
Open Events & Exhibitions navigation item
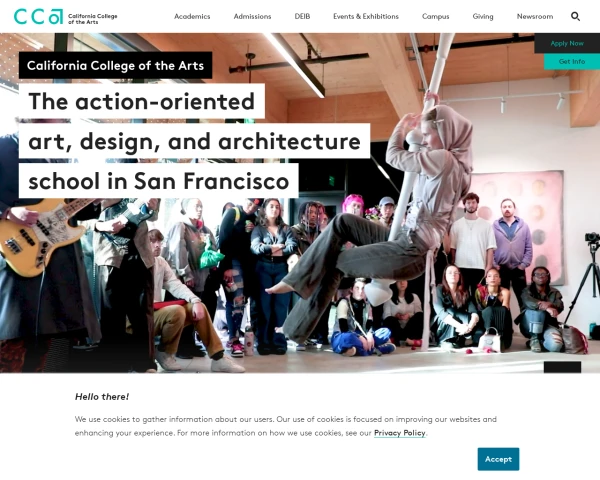[366, 16]
